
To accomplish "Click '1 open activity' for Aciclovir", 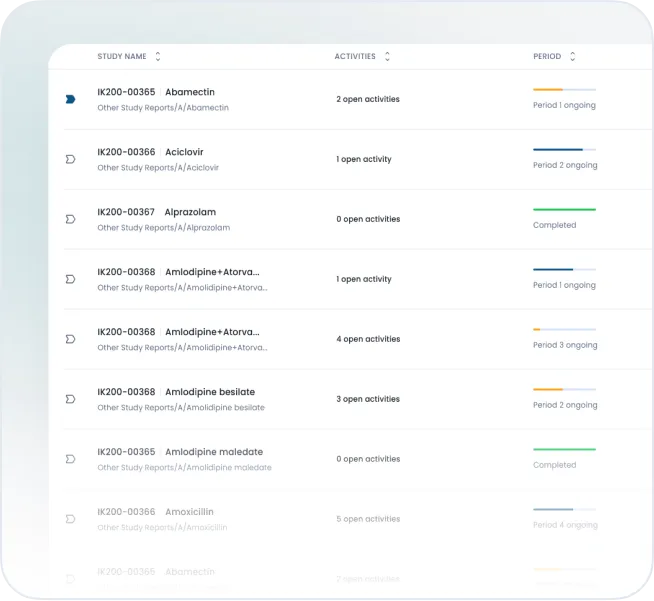I will coord(364,159).
